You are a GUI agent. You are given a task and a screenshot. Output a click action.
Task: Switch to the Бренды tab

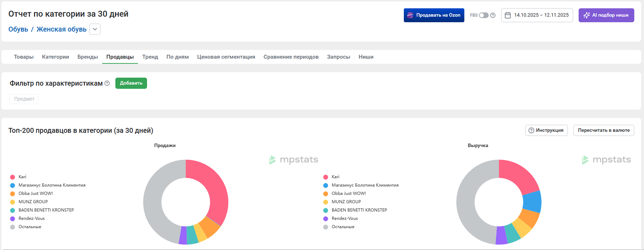click(88, 57)
